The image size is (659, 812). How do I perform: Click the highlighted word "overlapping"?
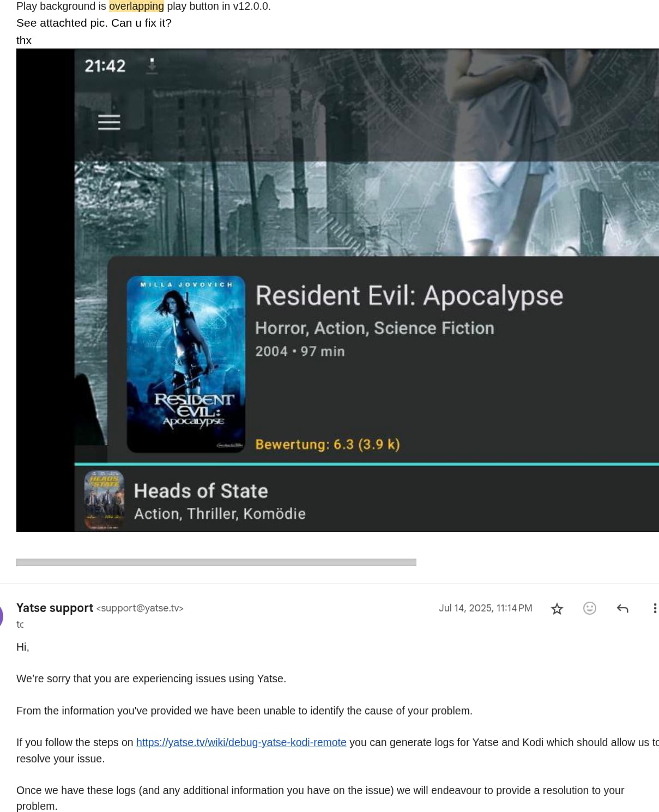[136, 7]
